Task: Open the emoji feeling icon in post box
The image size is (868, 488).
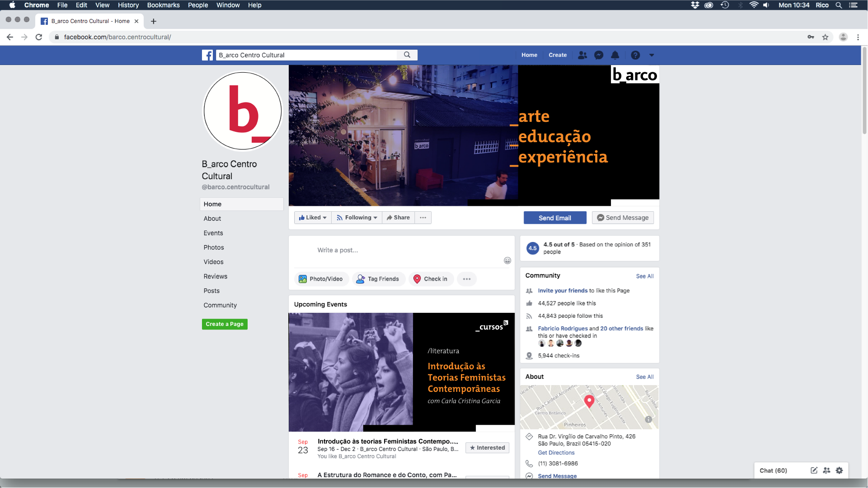Action: pos(507,260)
